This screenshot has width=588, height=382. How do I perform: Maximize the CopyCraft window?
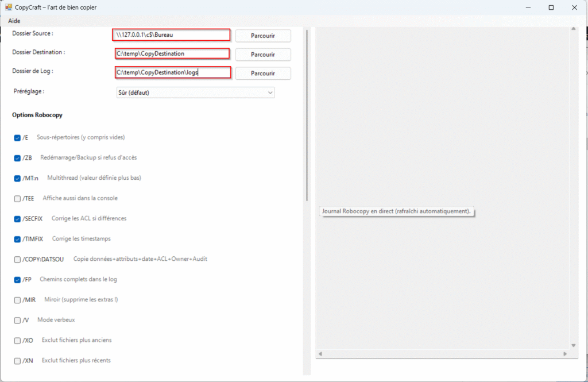pyautogui.click(x=551, y=7)
